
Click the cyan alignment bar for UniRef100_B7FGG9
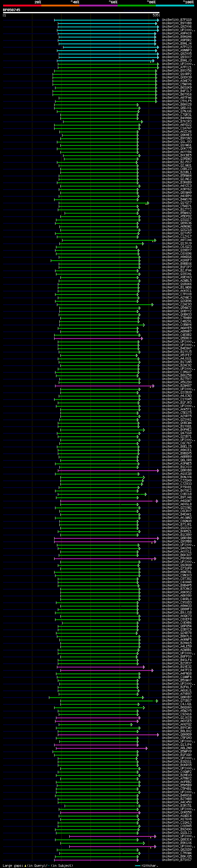[x=107, y=20]
